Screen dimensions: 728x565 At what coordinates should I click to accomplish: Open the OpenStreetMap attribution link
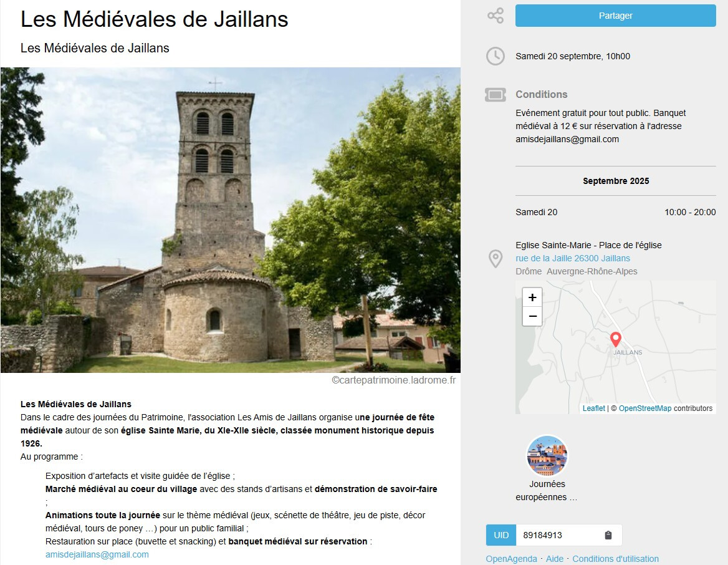[645, 408]
